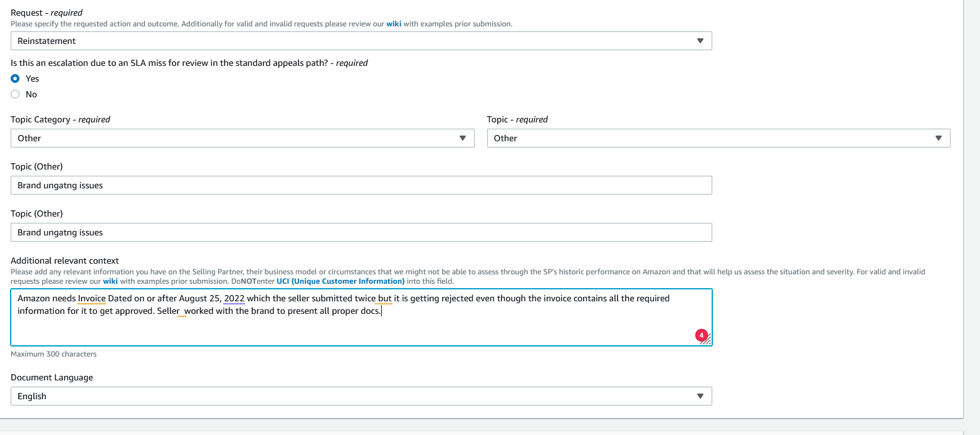Focus the second Topic (Other) text field

(361, 232)
